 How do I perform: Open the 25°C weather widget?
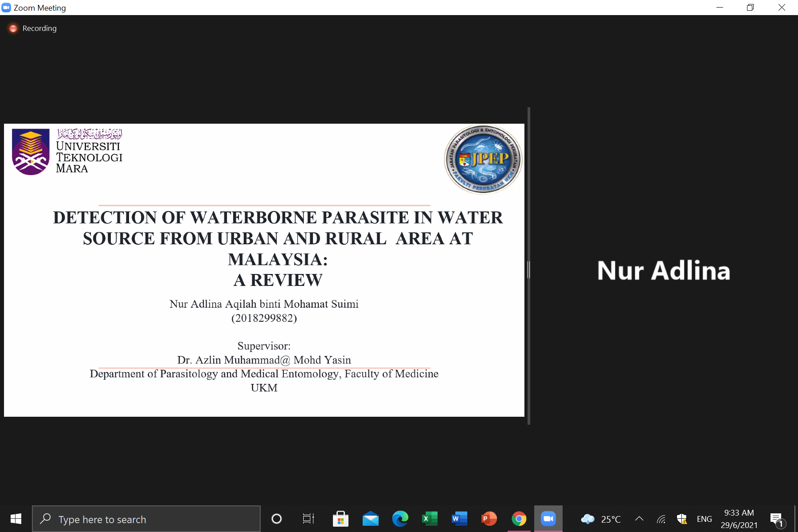coord(601,519)
